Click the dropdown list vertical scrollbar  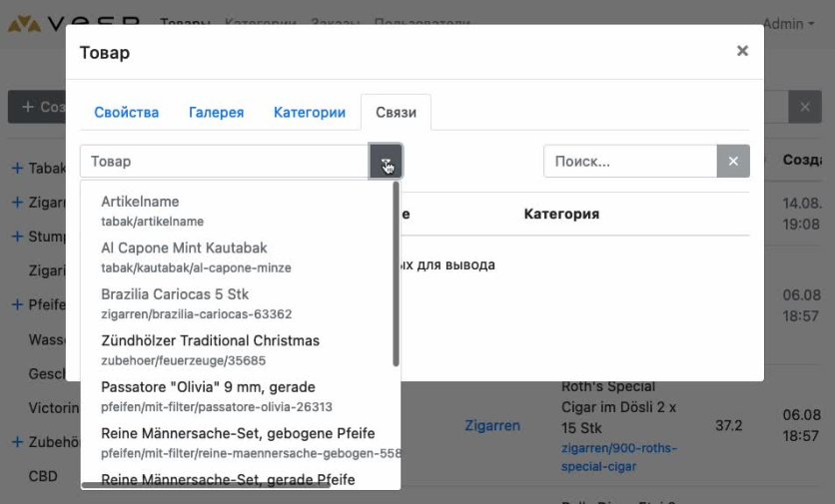click(396, 274)
